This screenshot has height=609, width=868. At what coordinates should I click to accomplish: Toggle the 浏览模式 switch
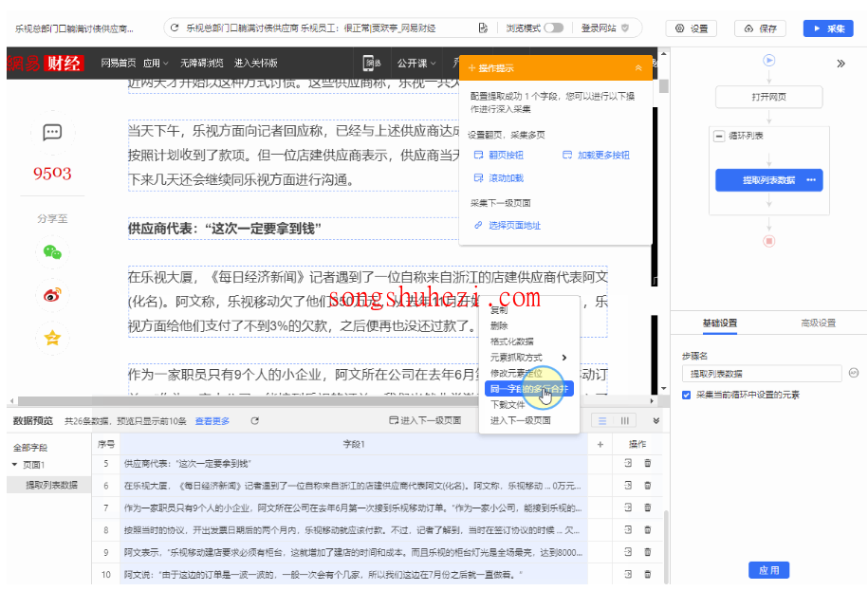tap(554, 28)
